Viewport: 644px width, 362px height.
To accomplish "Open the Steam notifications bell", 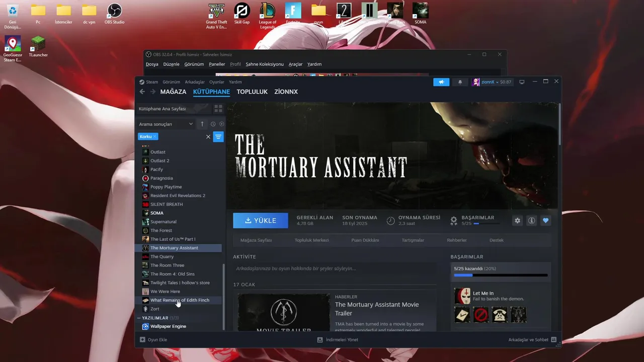I will click(460, 82).
